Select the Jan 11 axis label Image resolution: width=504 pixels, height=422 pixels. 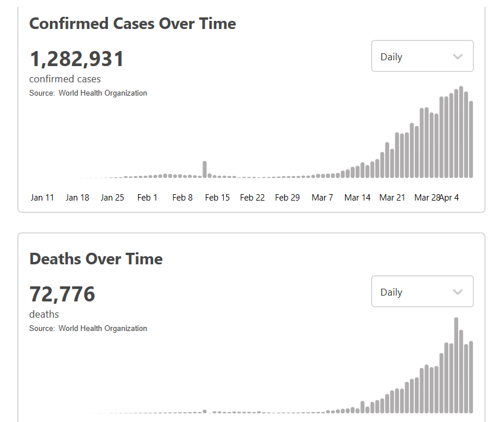click(x=42, y=198)
